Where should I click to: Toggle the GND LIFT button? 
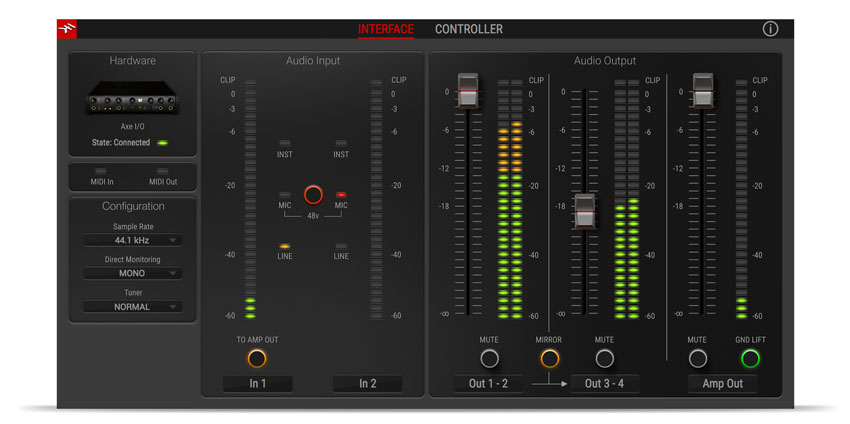coord(751,358)
